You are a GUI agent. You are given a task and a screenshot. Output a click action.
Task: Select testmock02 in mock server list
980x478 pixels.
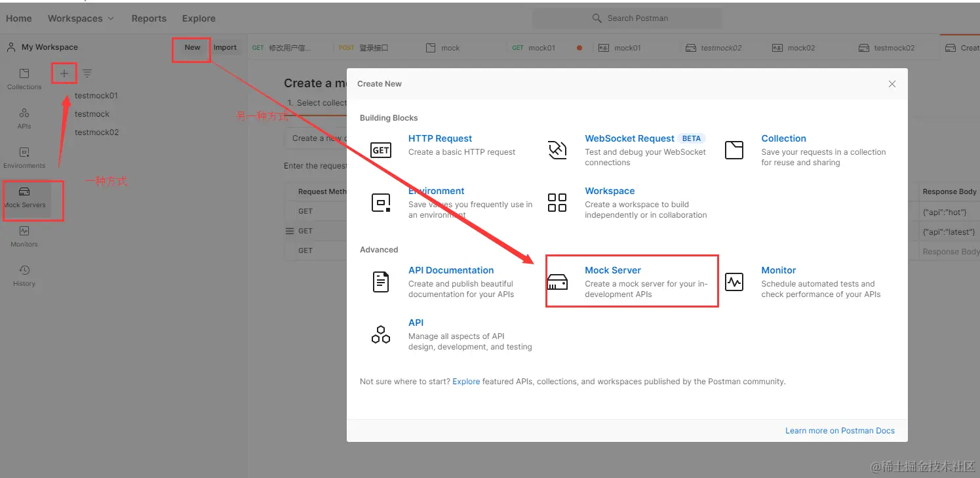coord(97,132)
